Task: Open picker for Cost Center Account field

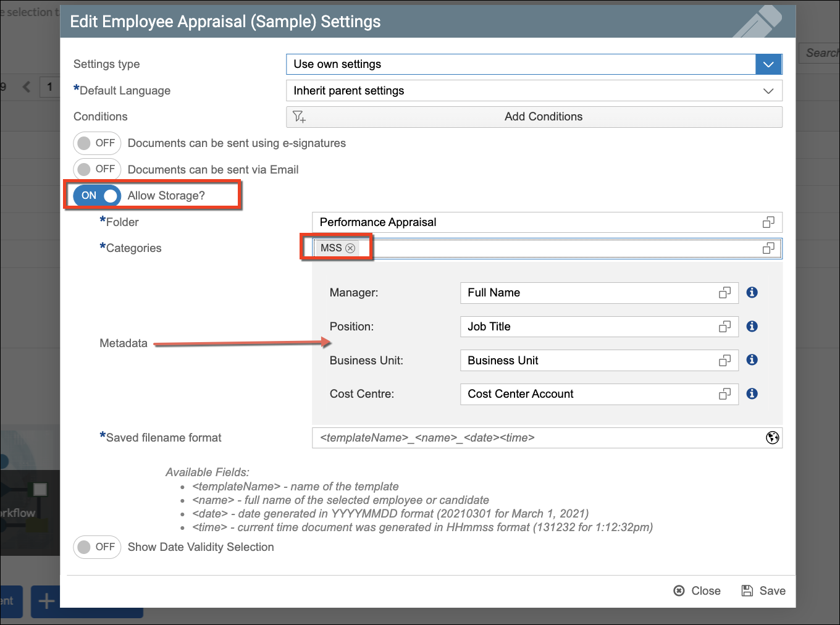Action: (x=724, y=394)
